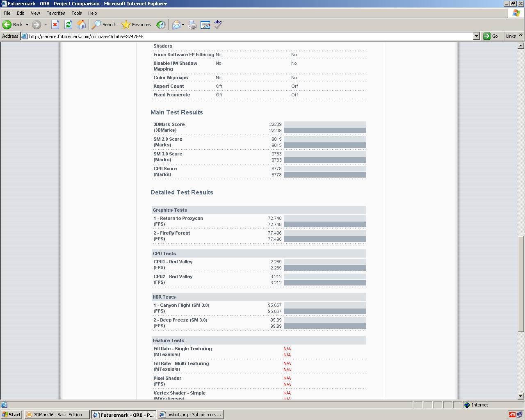Image resolution: width=525 pixels, height=420 pixels.
Task: Click the HDR Tests section header
Action: coord(258,297)
